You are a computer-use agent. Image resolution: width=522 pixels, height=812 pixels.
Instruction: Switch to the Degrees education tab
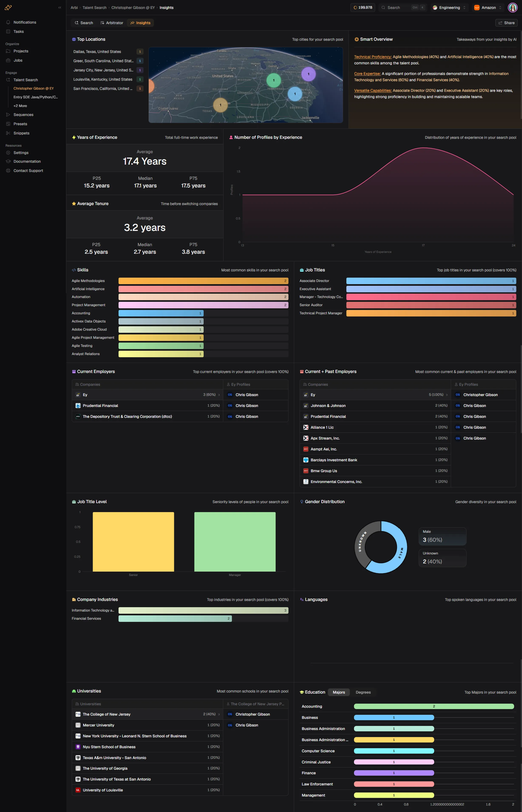363,692
